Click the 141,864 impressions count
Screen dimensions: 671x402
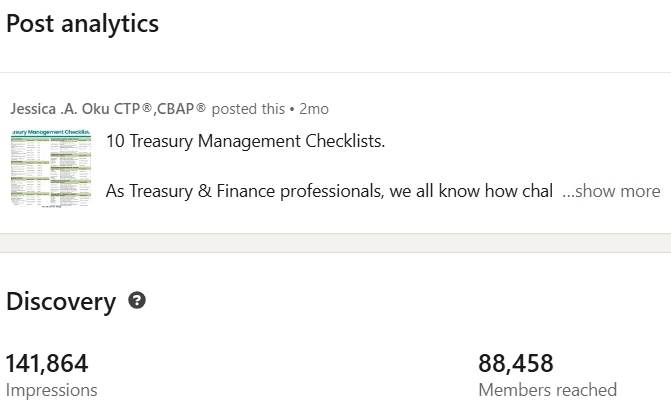click(x=47, y=363)
